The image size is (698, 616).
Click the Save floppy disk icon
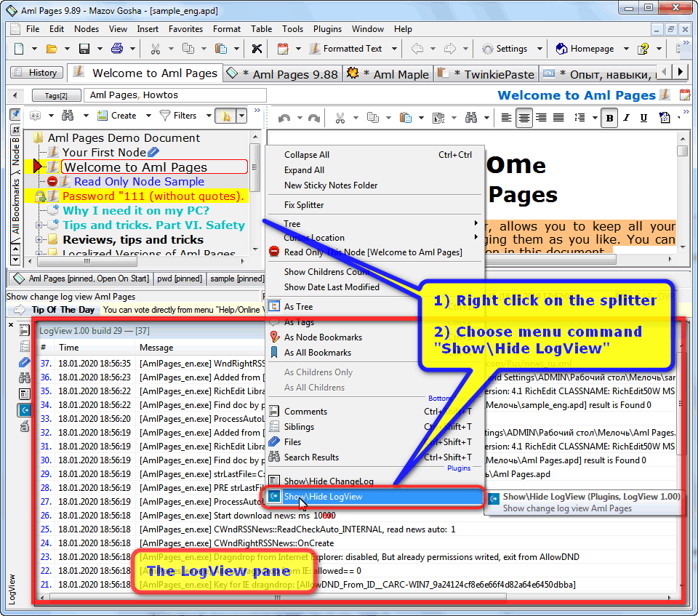click(84, 49)
